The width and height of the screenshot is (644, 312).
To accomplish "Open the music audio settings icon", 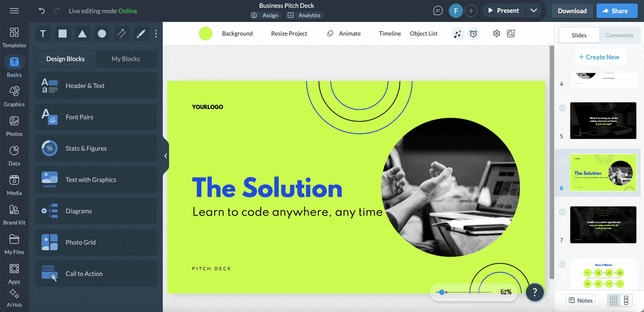I will [x=457, y=34].
